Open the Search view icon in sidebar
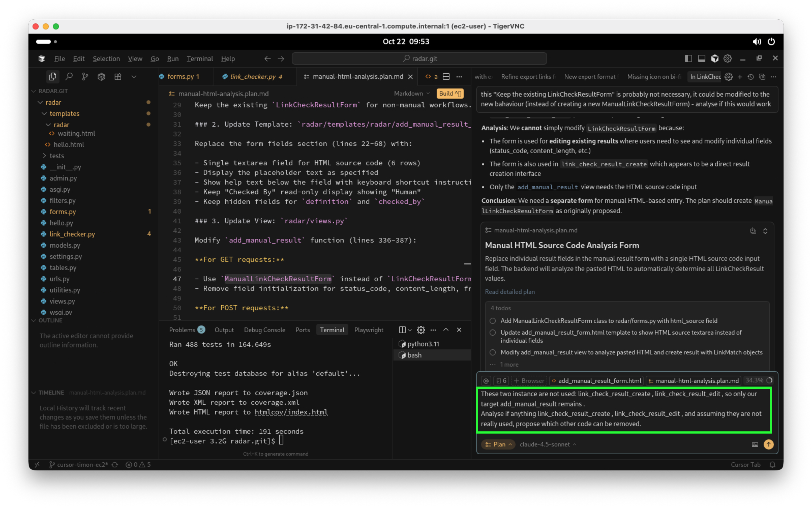This screenshot has width=812, height=508. point(69,77)
